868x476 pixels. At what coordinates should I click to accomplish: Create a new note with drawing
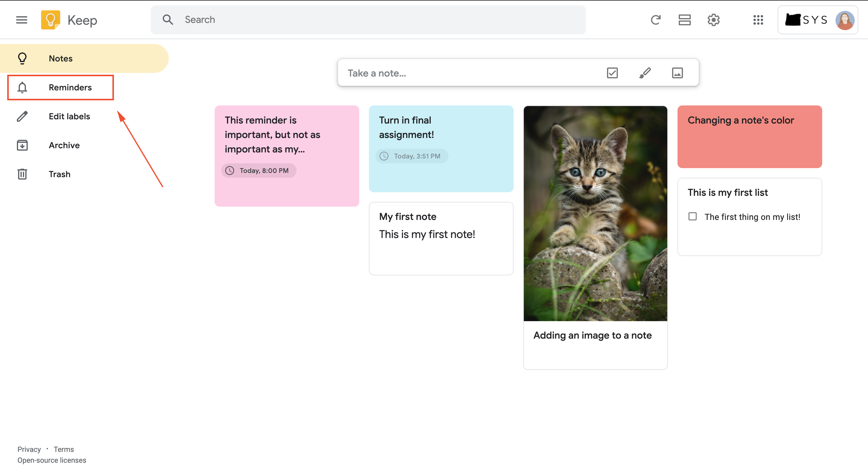point(645,73)
